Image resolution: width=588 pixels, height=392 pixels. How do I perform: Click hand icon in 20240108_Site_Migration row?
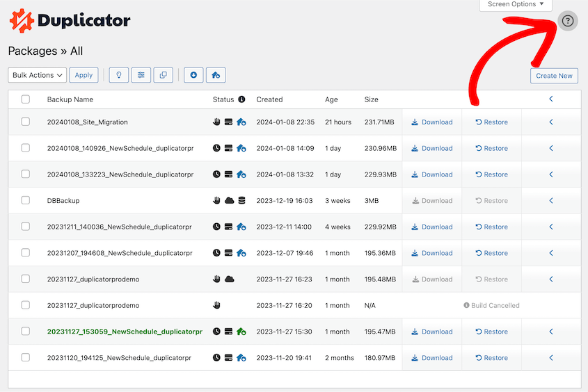point(216,122)
